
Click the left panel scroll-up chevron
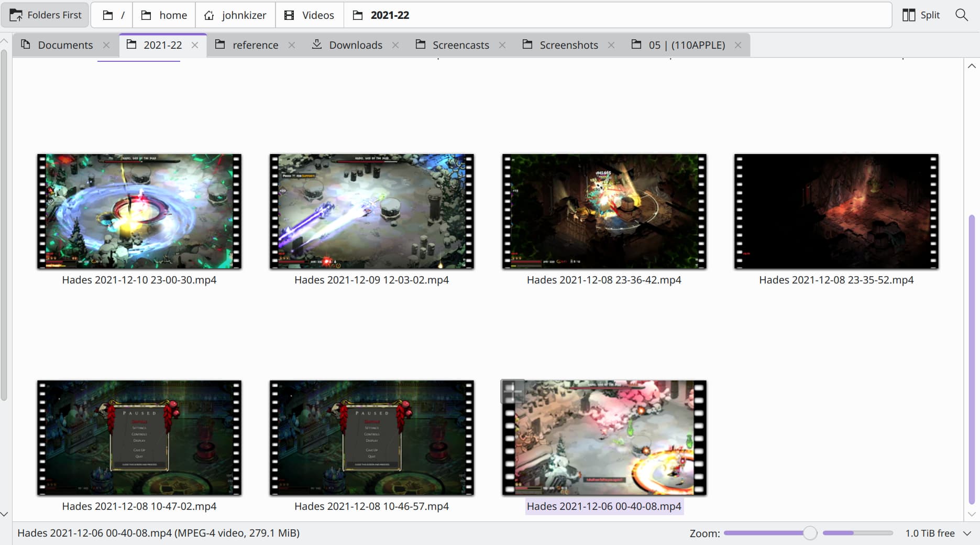point(4,40)
